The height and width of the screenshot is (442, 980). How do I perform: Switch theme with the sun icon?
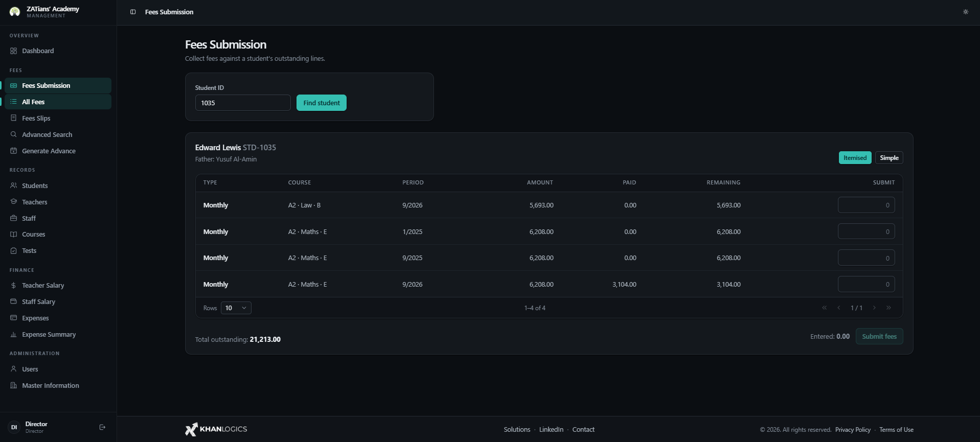966,12
